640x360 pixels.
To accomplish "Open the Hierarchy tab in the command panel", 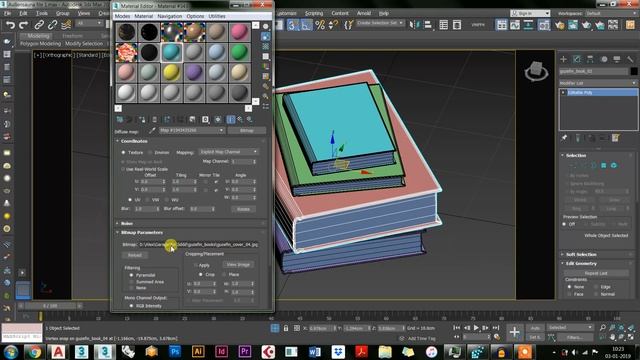I will [590, 59].
